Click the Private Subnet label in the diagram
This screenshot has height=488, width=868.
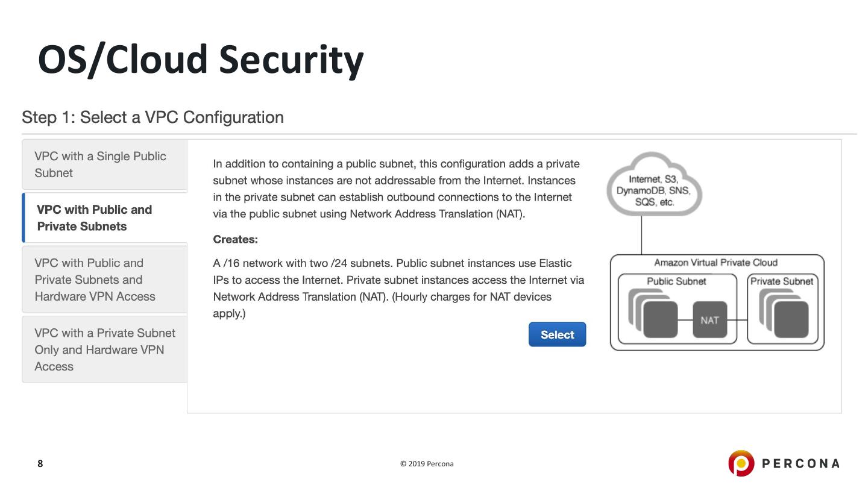[x=782, y=281]
